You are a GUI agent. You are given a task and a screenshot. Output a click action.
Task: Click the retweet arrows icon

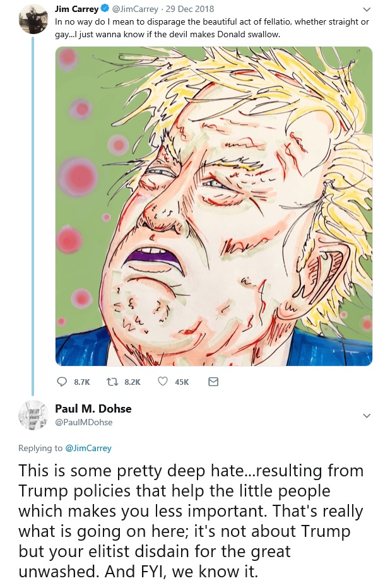[x=113, y=382]
